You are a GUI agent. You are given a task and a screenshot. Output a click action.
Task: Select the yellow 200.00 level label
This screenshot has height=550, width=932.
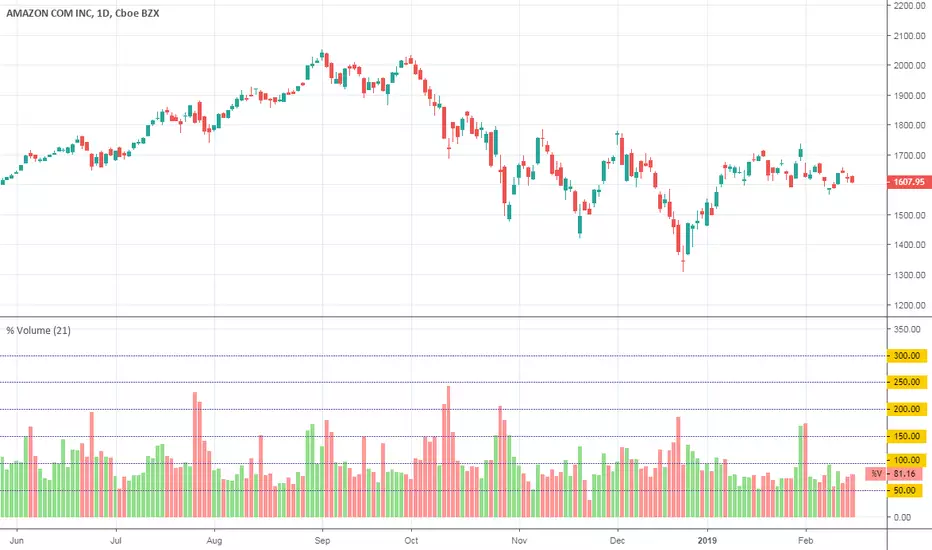(905, 410)
